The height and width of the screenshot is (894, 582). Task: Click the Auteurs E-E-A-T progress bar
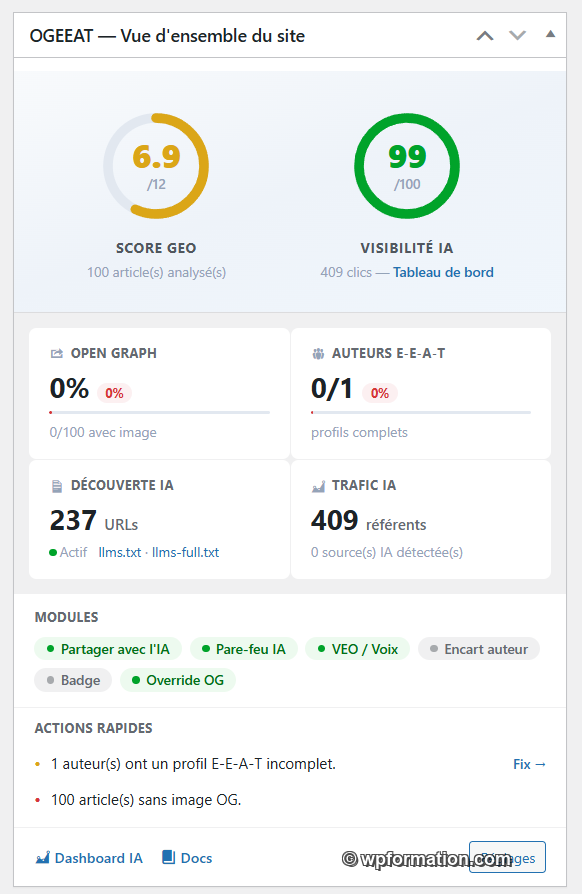(x=421, y=412)
